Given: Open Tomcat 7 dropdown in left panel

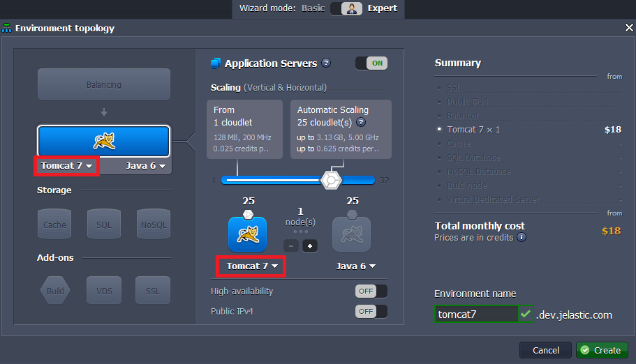Looking at the screenshot, I should point(66,166).
